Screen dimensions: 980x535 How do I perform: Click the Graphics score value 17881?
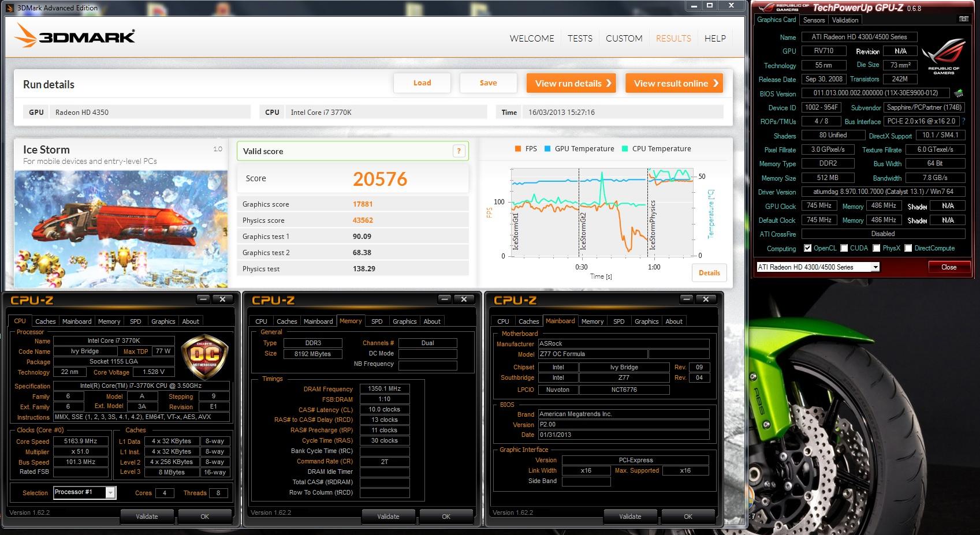[363, 204]
